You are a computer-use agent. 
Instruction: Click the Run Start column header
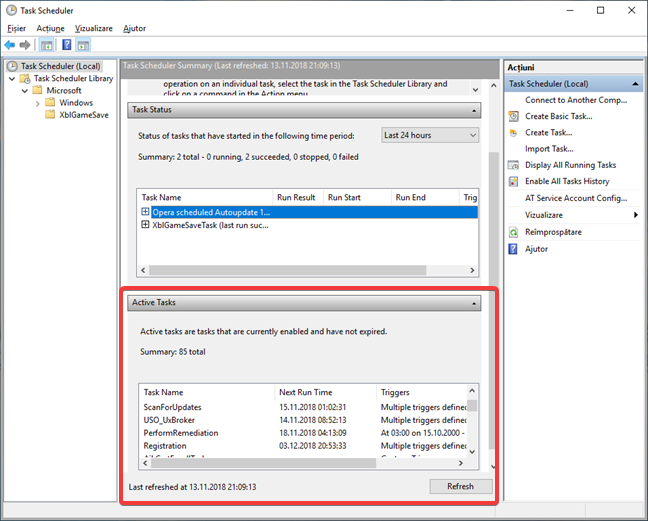coord(357,197)
